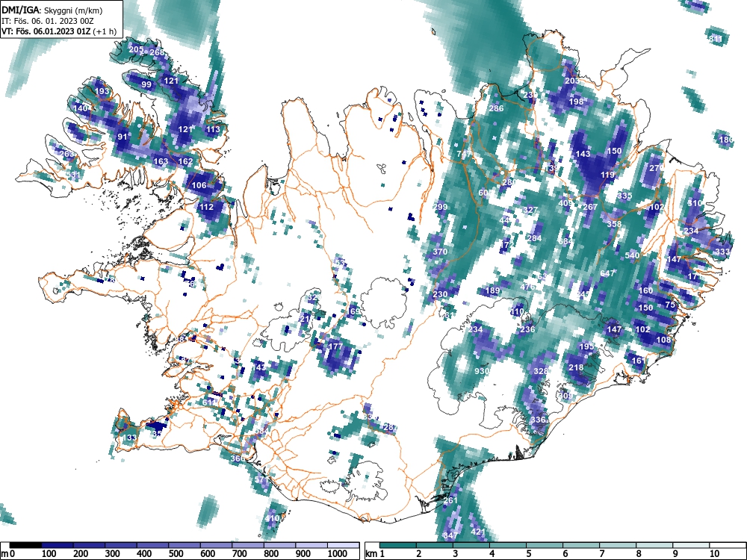The image size is (747, 560).
Task: Click the visibility value 333 on the east coast
Action: tap(722, 252)
